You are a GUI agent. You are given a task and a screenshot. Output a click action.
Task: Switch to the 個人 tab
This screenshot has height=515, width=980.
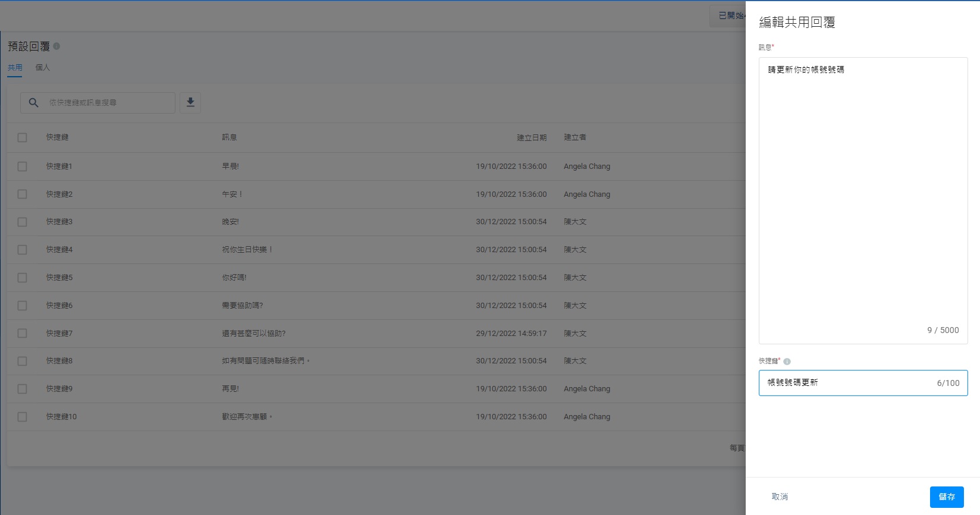pyautogui.click(x=43, y=68)
